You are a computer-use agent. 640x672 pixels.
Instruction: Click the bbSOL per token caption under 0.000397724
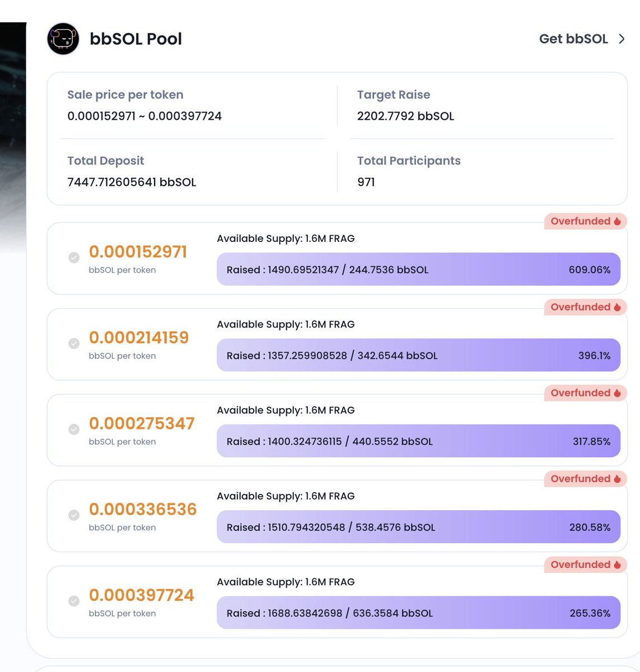(x=122, y=613)
